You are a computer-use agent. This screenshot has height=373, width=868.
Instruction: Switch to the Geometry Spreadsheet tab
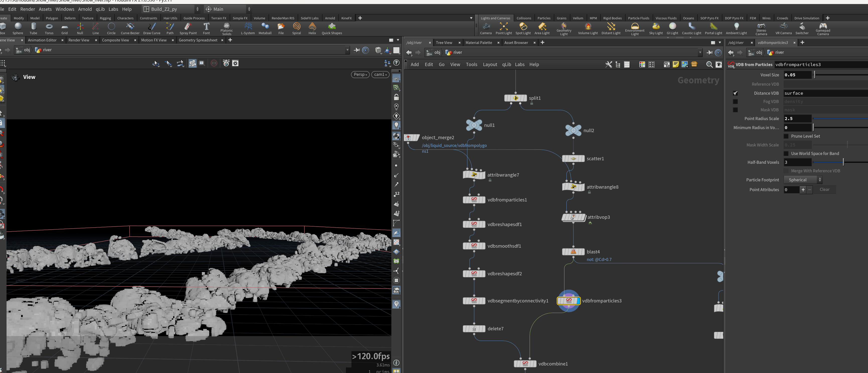(198, 40)
